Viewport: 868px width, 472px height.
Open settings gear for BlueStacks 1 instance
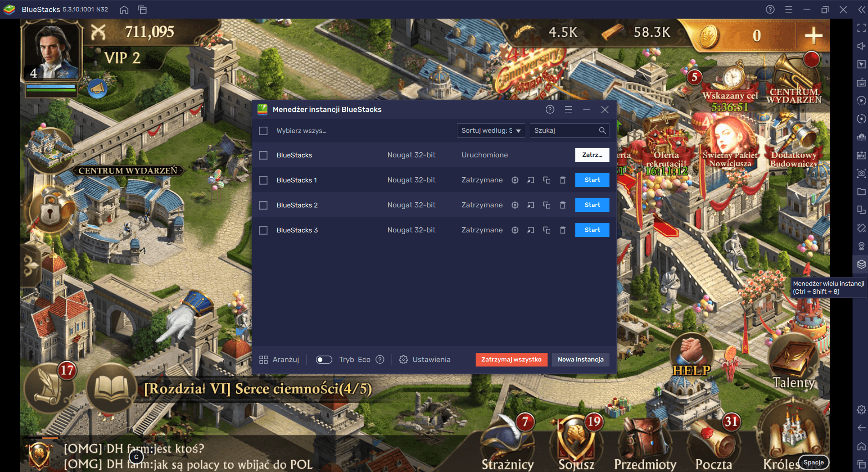point(515,180)
